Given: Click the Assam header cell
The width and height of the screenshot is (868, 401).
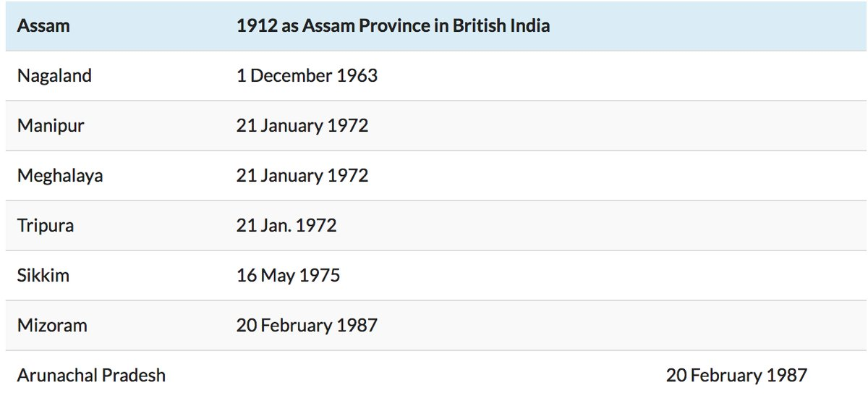Looking at the screenshot, I should 43,26.
